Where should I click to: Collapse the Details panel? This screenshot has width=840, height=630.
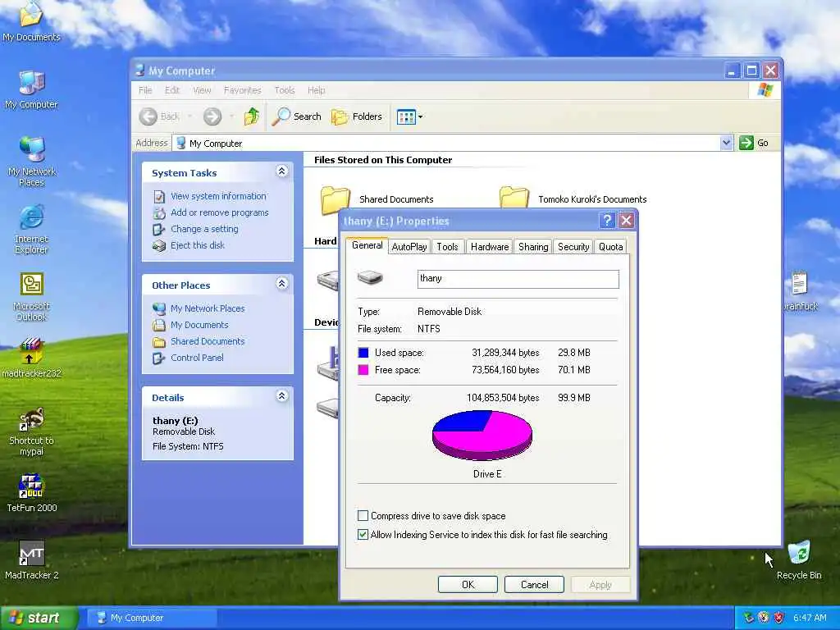click(x=282, y=396)
